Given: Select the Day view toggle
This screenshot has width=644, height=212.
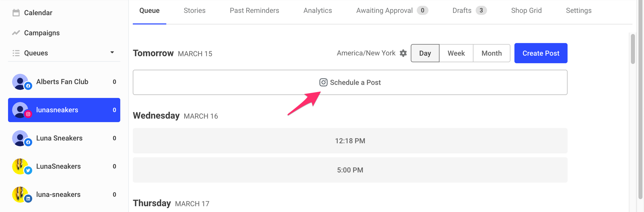Looking at the screenshot, I should pyautogui.click(x=425, y=53).
